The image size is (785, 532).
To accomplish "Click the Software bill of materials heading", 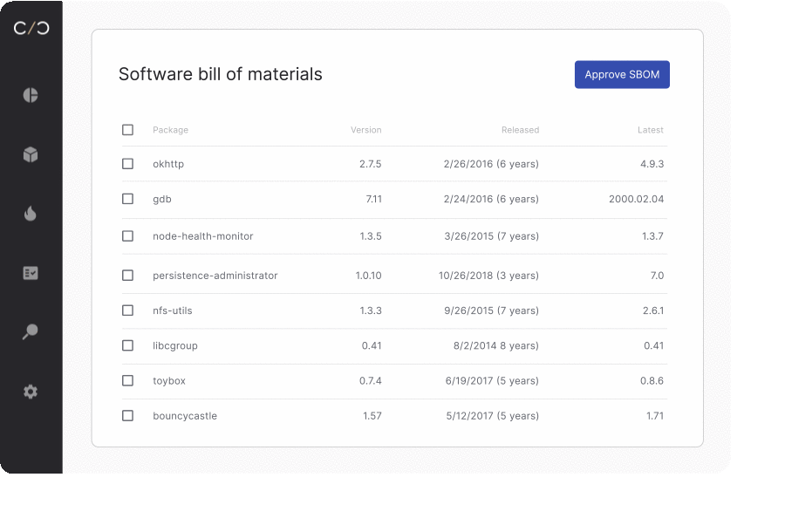I will [x=221, y=74].
